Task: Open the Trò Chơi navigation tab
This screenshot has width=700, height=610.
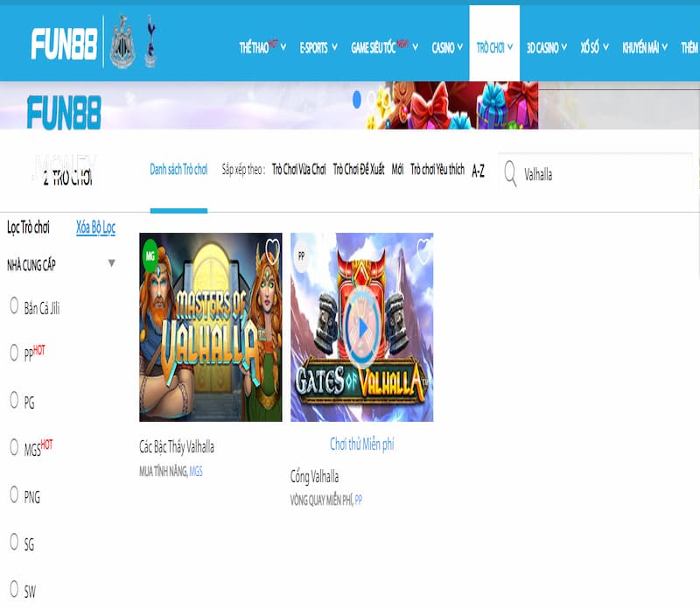Action: 494,48
